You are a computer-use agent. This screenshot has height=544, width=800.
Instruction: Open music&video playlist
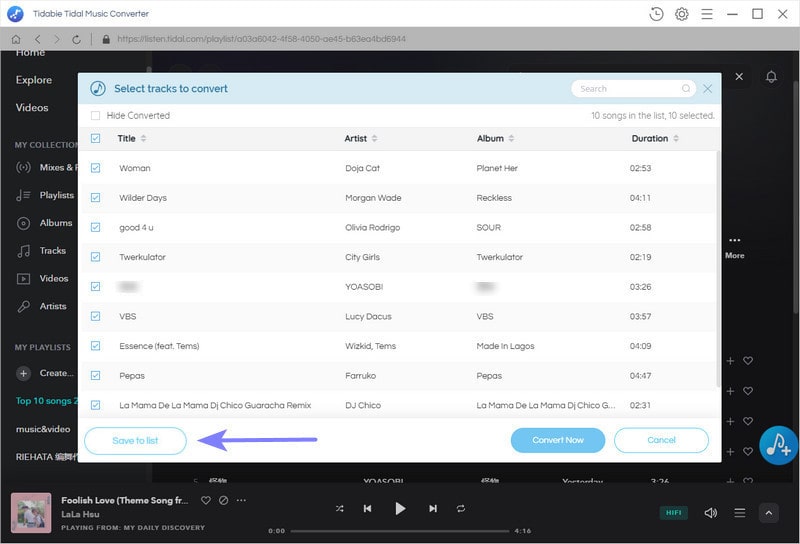(43, 429)
